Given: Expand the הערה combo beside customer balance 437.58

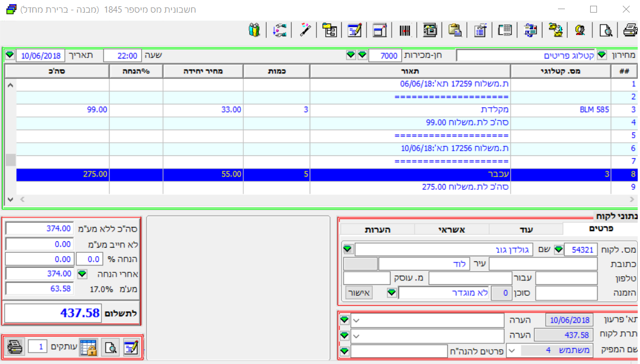Looking at the screenshot, I should click(x=356, y=336).
